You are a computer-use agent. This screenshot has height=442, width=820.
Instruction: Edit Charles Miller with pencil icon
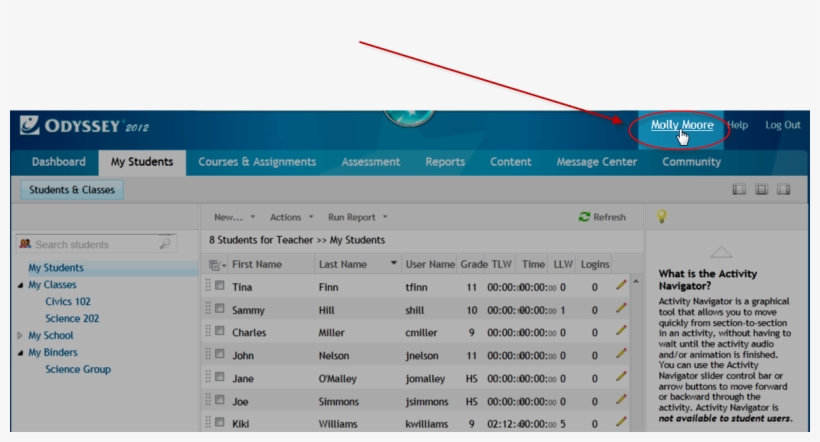pyautogui.click(x=621, y=331)
